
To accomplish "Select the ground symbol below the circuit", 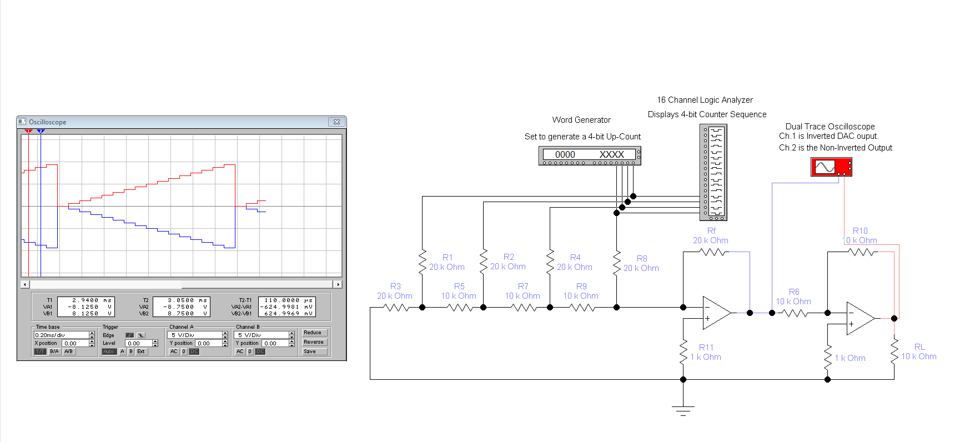I will point(683,411).
